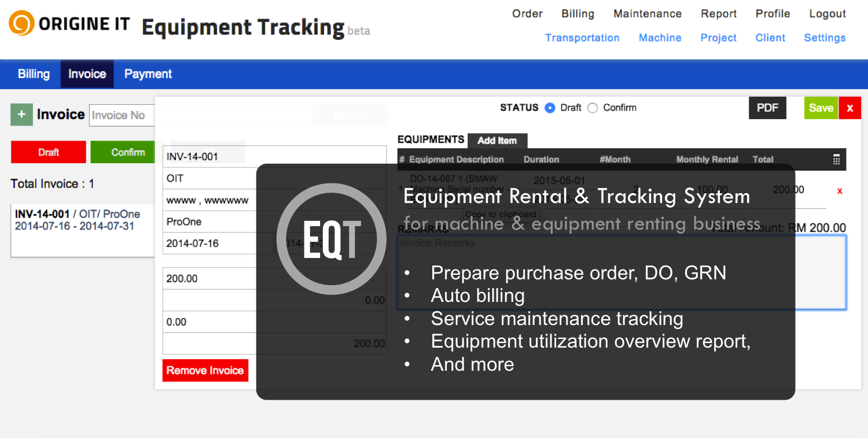
Task: Go to Project link
Action: (x=718, y=38)
